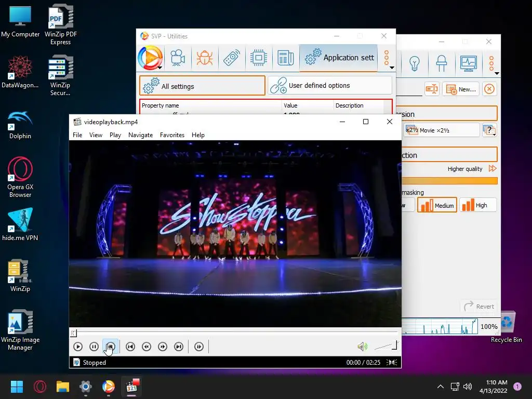Click the audio icon in the player status bar
Screen dimensions: 532x399
tap(392, 362)
